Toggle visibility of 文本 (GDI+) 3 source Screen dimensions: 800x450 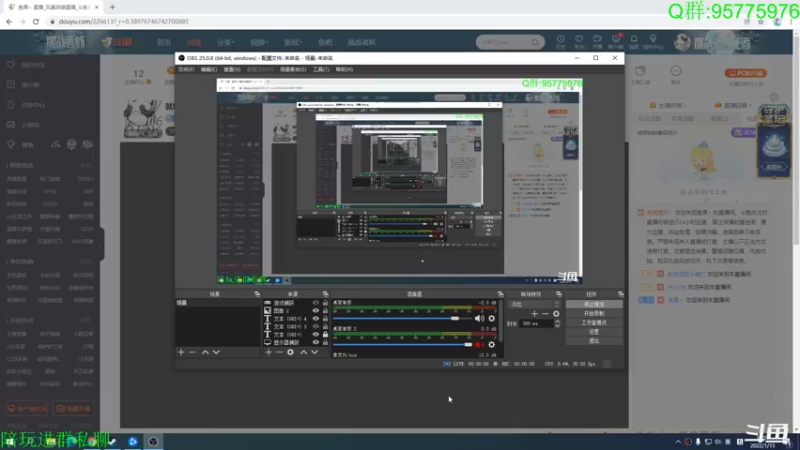point(315,327)
